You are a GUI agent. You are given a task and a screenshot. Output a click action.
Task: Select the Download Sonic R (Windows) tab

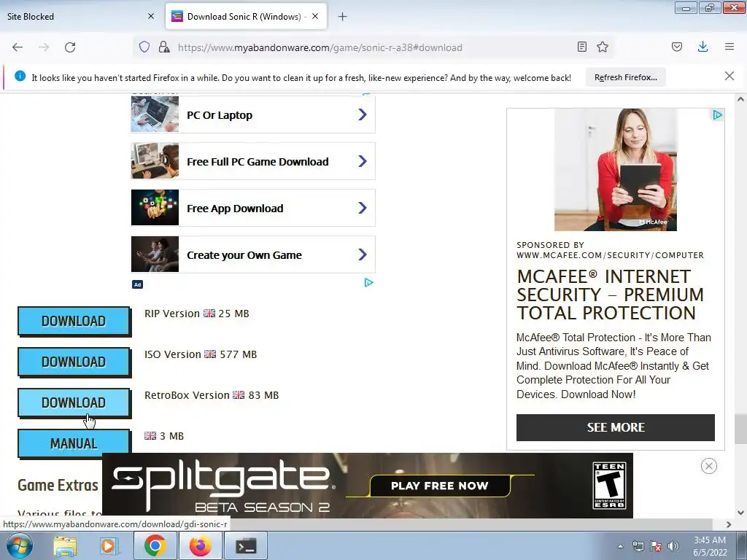point(246,16)
